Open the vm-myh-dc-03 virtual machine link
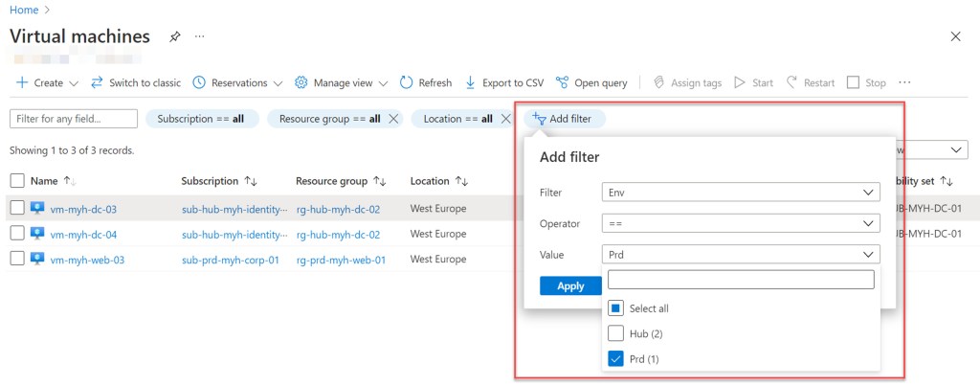980x387 pixels. click(83, 209)
